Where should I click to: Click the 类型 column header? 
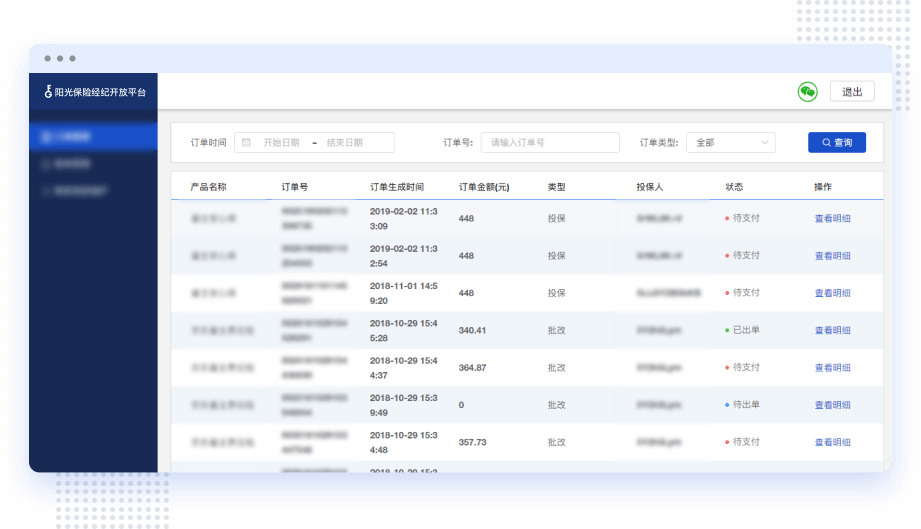point(556,187)
